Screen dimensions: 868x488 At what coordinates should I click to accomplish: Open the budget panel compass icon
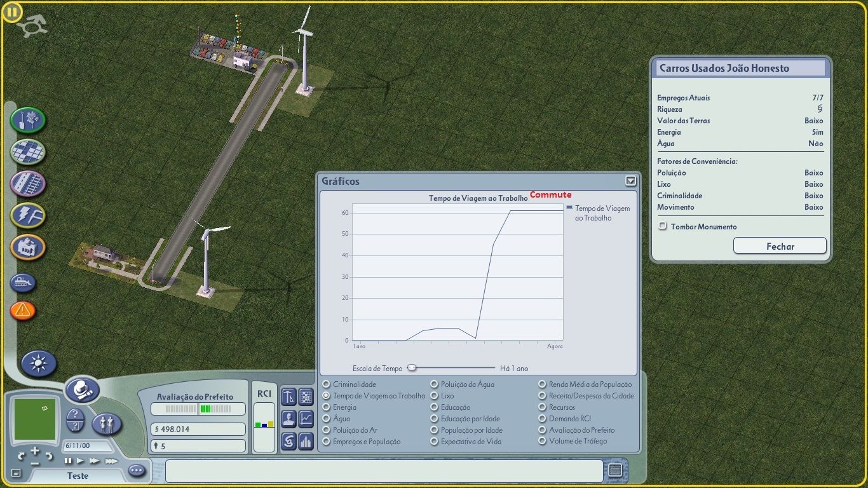[x=288, y=397]
